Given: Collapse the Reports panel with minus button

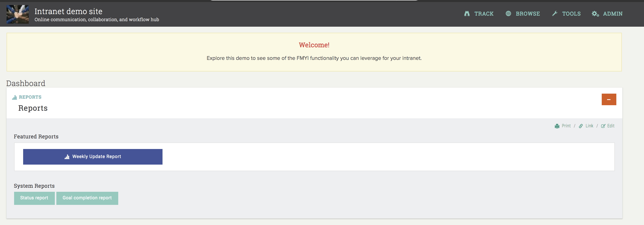Looking at the screenshot, I should click(x=609, y=99).
